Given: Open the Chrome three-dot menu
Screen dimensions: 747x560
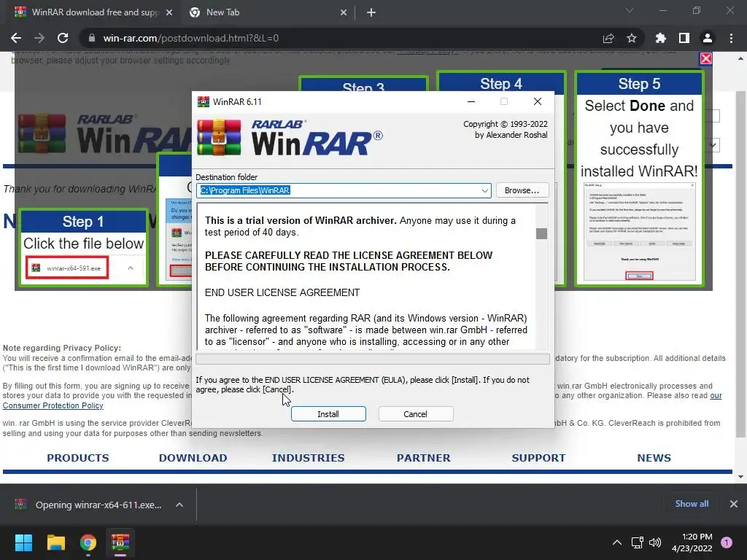Looking at the screenshot, I should (x=731, y=38).
